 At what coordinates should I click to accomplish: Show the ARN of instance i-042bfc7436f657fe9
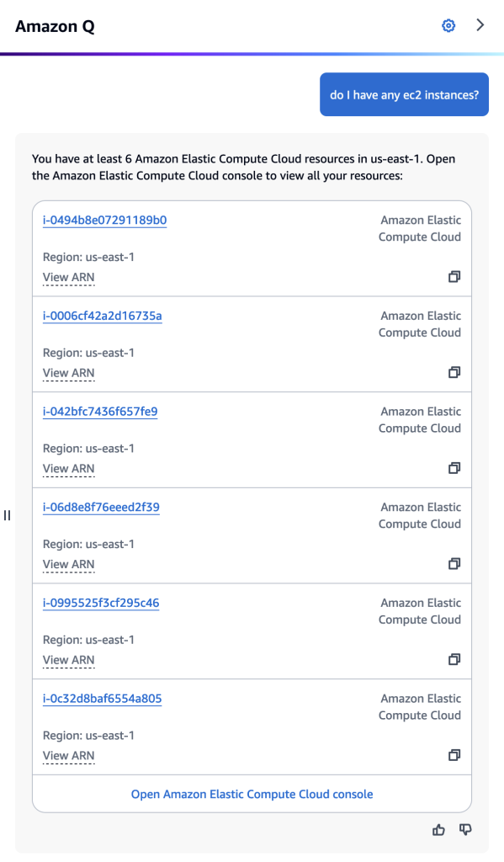68,469
